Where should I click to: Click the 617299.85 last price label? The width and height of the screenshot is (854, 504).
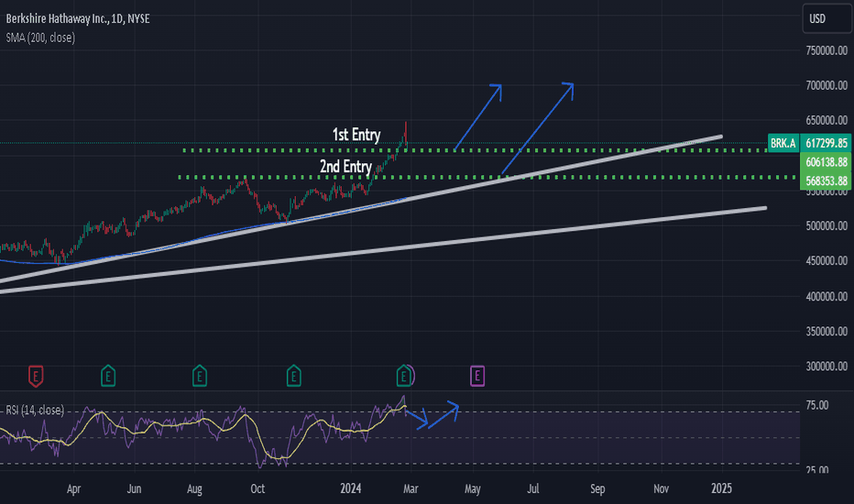click(827, 143)
